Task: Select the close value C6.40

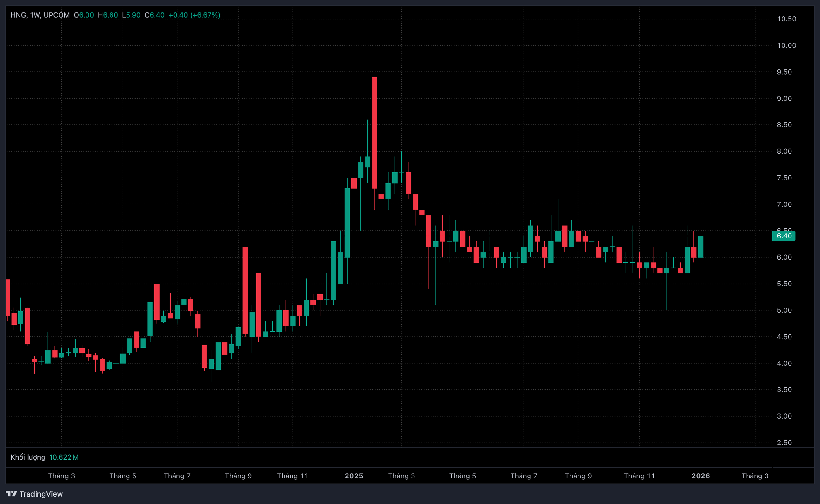Action: (x=154, y=15)
